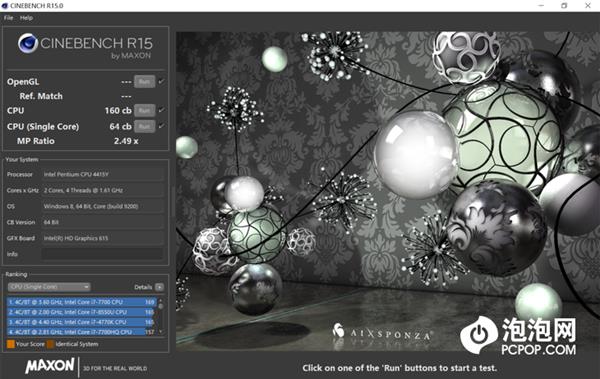
Task: Click the Details arrow icon in Ranking
Action: coord(159,287)
